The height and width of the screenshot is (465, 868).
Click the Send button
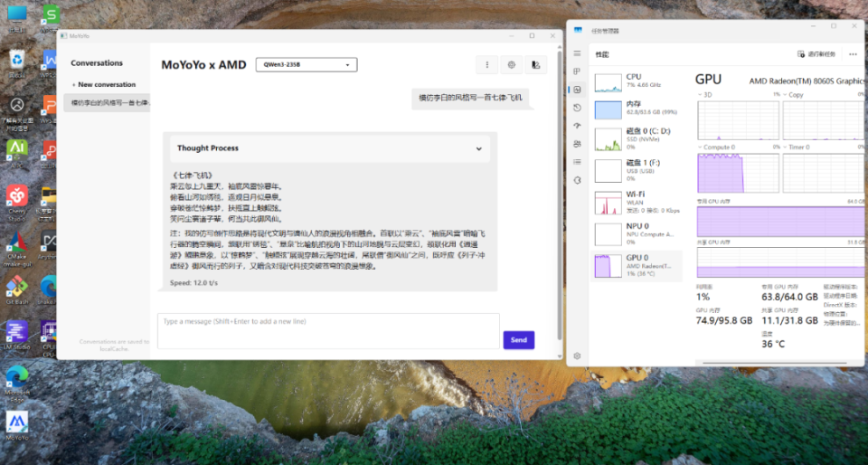519,340
